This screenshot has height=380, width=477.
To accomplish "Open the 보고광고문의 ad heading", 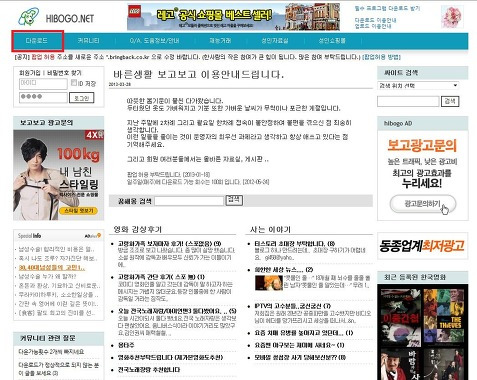I will pos(422,145).
